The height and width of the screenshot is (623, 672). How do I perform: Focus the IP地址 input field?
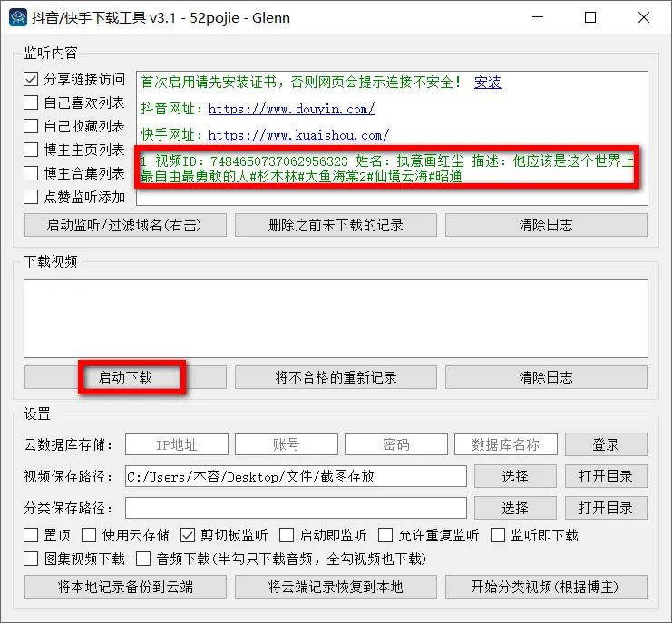point(177,444)
